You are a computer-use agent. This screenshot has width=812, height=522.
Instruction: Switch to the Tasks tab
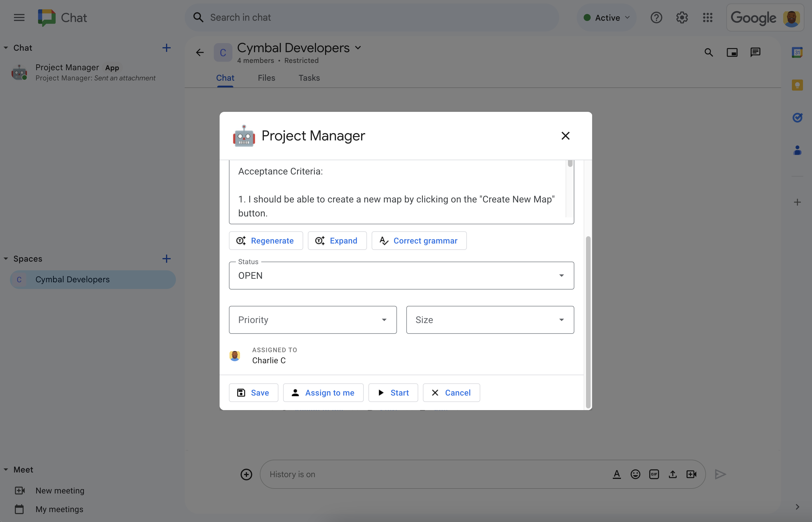[x=308, y=77]
